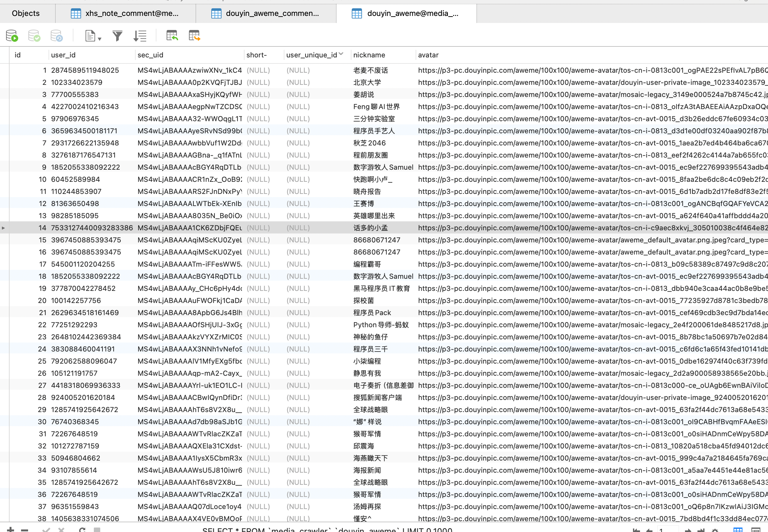Click the Export table icon

[194, 36]
